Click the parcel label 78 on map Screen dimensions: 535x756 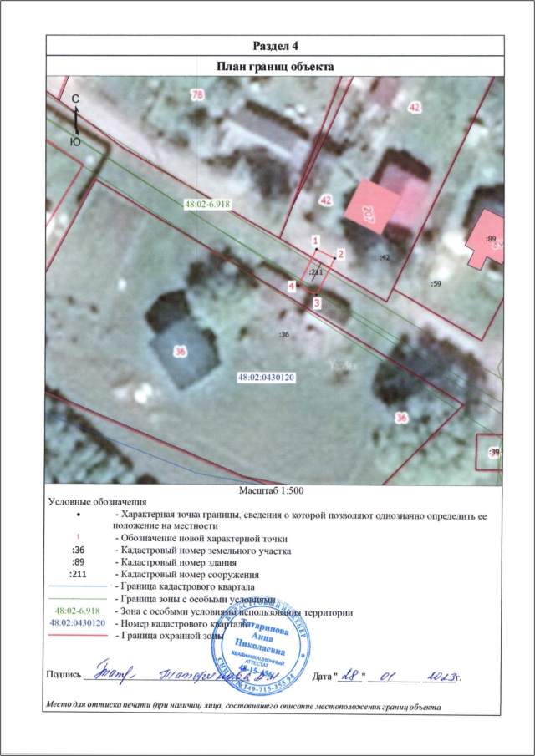[197, 95]
